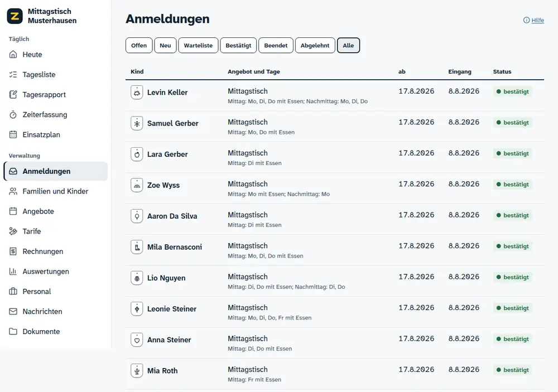The height and width of the screenshot is (392, 558).
Task: Click the bestätigt status badge for Levin Keller
Action: tap(512, 92)
